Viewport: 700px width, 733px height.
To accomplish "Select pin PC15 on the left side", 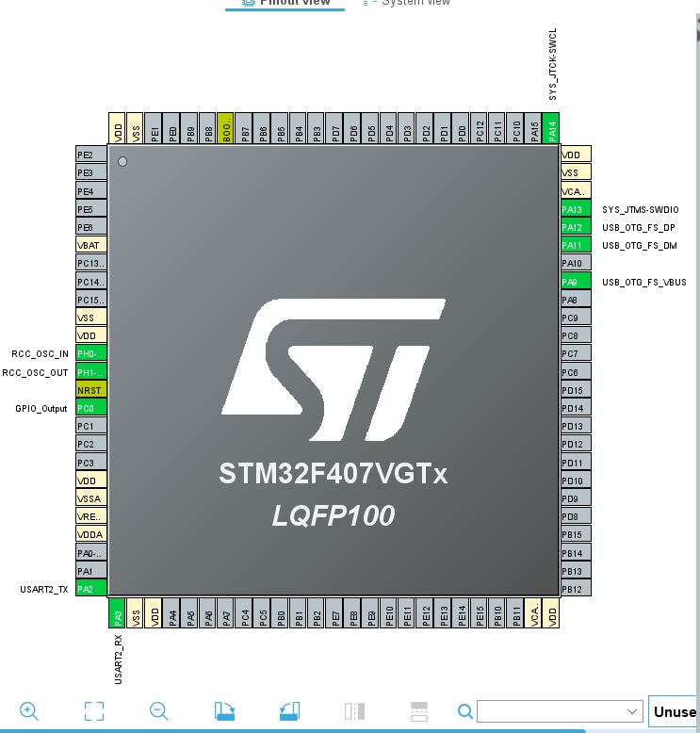I will click(91, 300).
